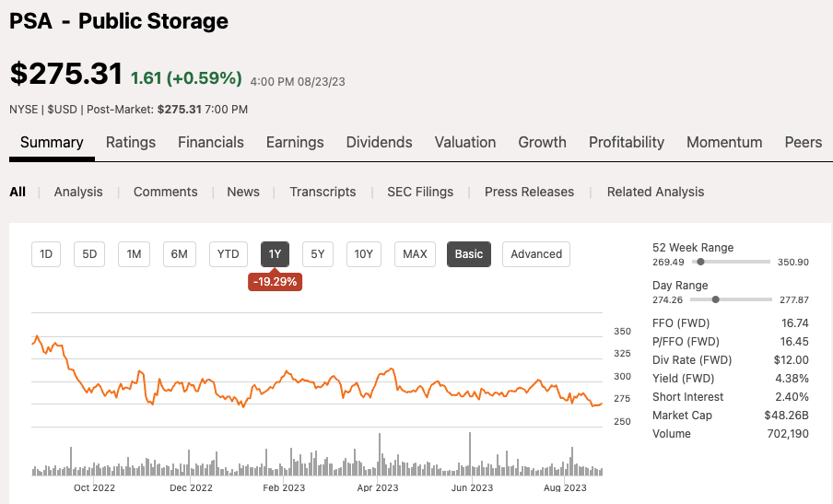Switch to Advanced chart mode
This screenshot has width=833, height=504.
[536, 254]
